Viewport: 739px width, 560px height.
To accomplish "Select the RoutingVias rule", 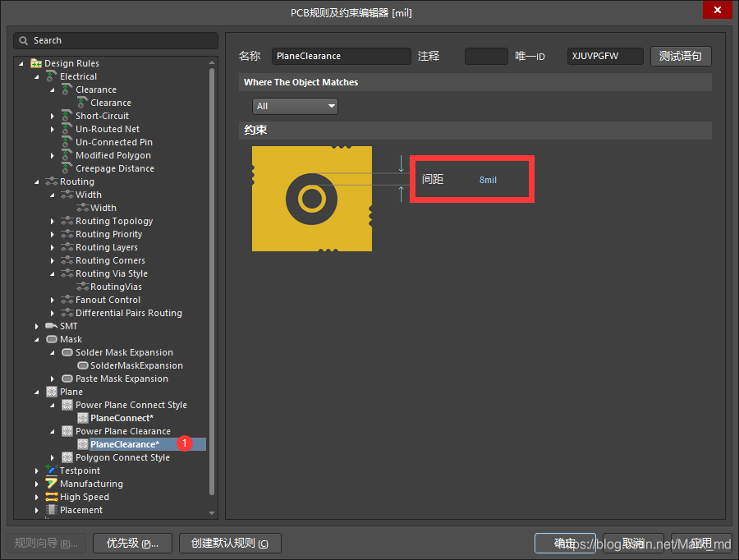I will pos(116,287).
